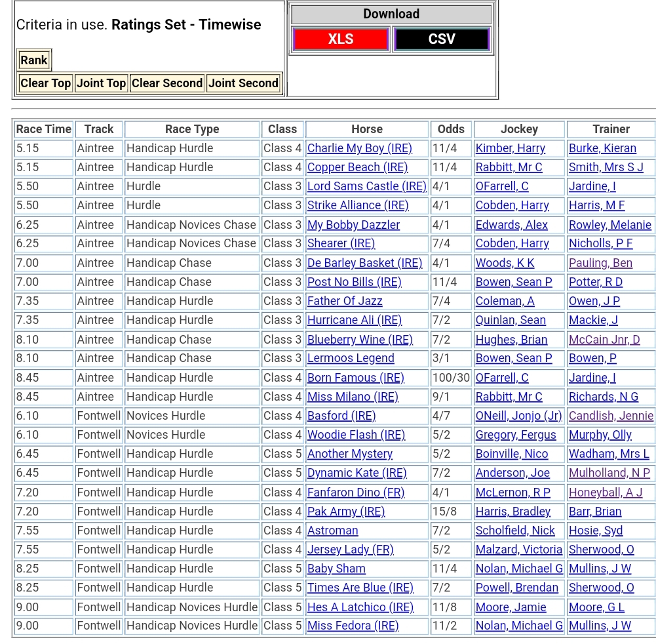The width and height of the screenshot is (656, 644).
Task: Download ratings as CSV file
Action: 441,39
